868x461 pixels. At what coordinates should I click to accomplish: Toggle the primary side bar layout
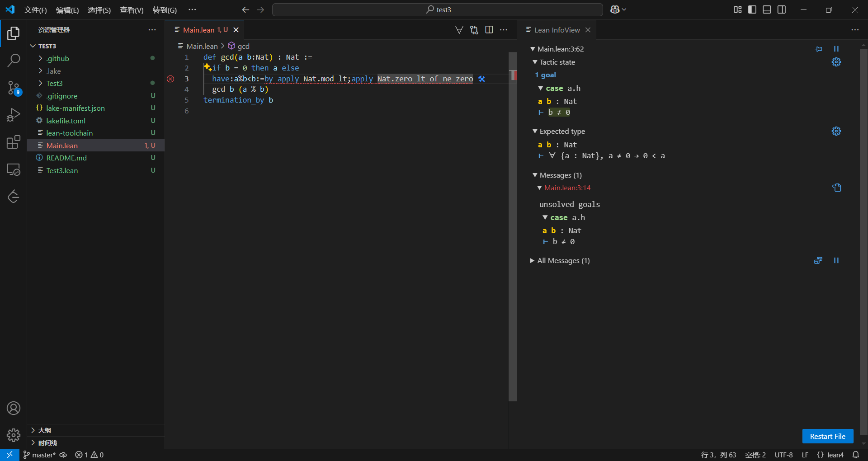tap(752, 9)
